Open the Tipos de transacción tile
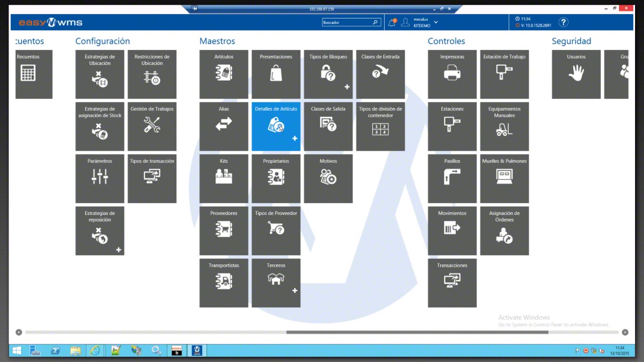The width and height of the screenshot is (644, 362). tap(152, 179)
